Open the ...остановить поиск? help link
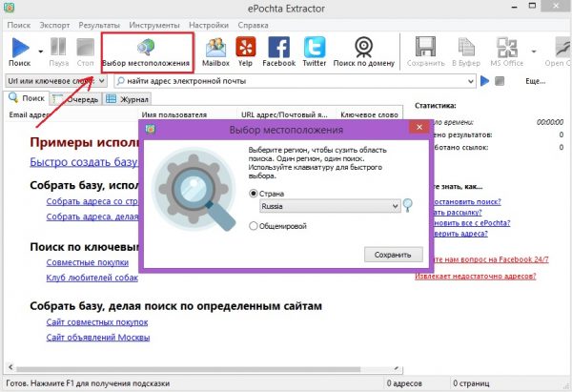The image size is (572, 392). pyautogui.click(x=467, y=201)
